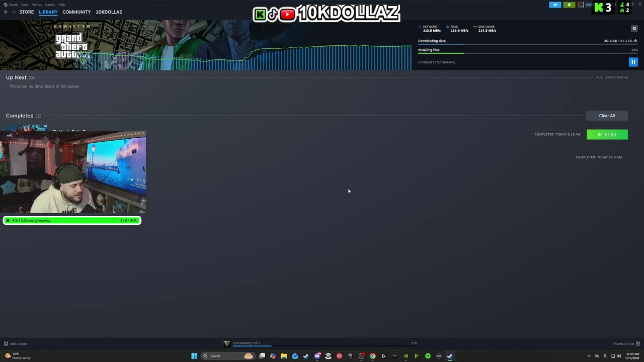644x362 pixels.
Task: Click the NETWORK 113.6 MB/s stat
Action: [x=430, y=29]
